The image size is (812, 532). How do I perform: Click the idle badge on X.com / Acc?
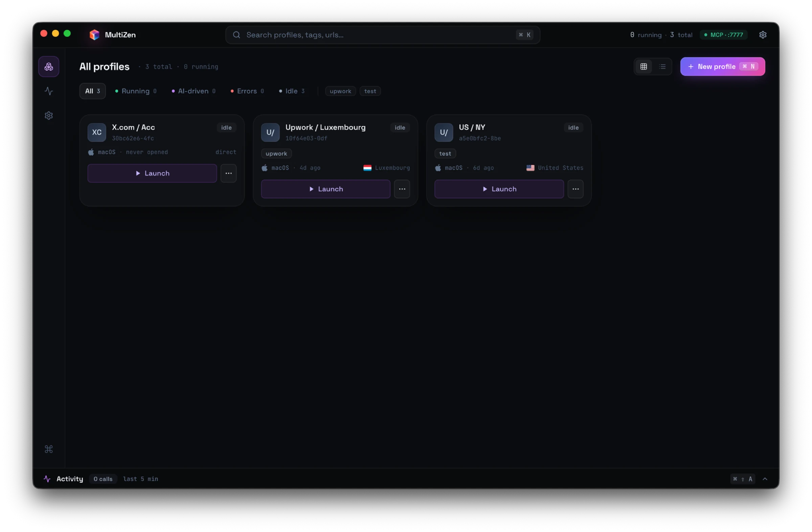pos(227,128)
